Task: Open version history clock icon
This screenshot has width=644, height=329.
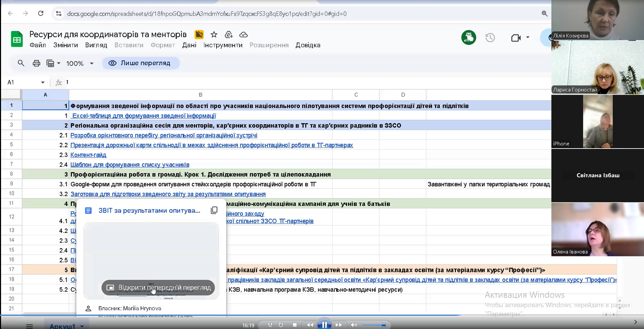Action: coord(490,37)
